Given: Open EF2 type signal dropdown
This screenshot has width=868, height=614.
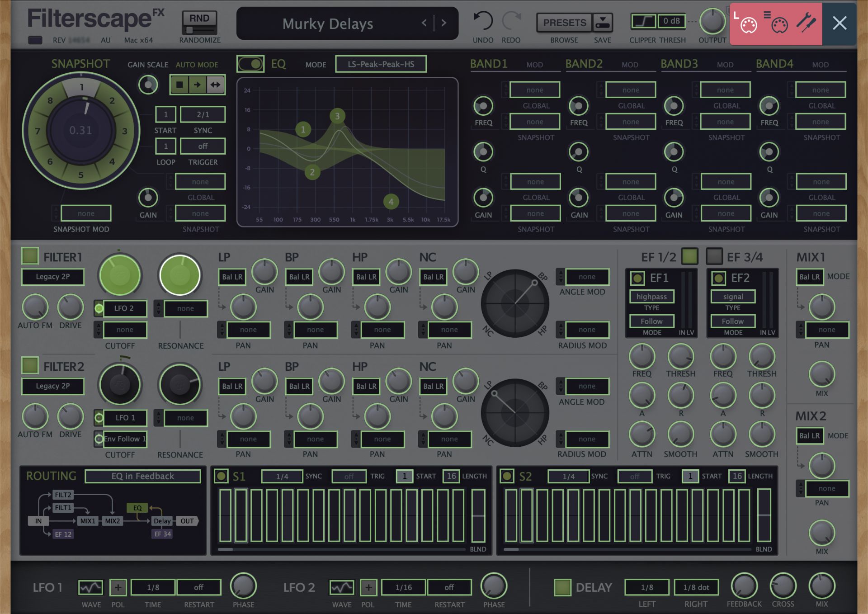Looking at the screenshot, I should pos(733,297).
